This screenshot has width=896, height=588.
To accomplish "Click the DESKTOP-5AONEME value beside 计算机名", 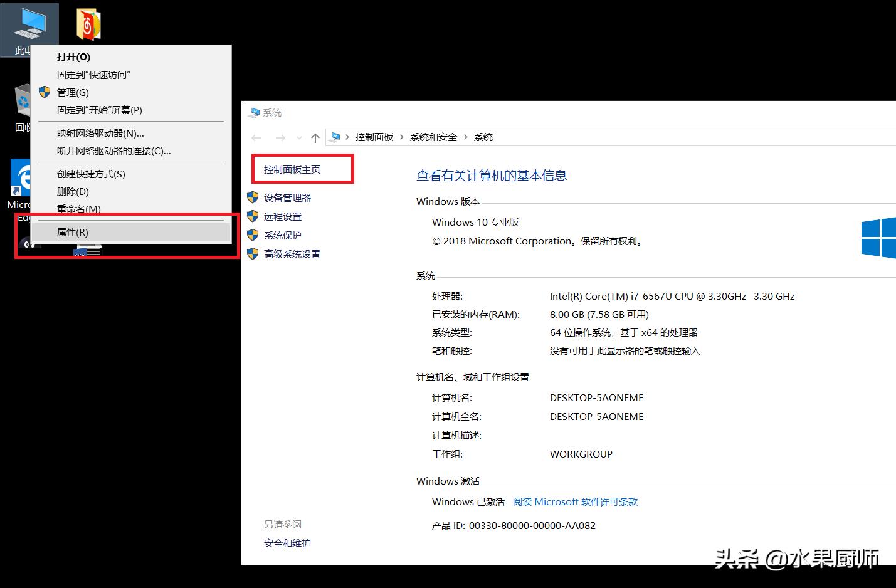I will pyautogui.click(x=597, y=397).
